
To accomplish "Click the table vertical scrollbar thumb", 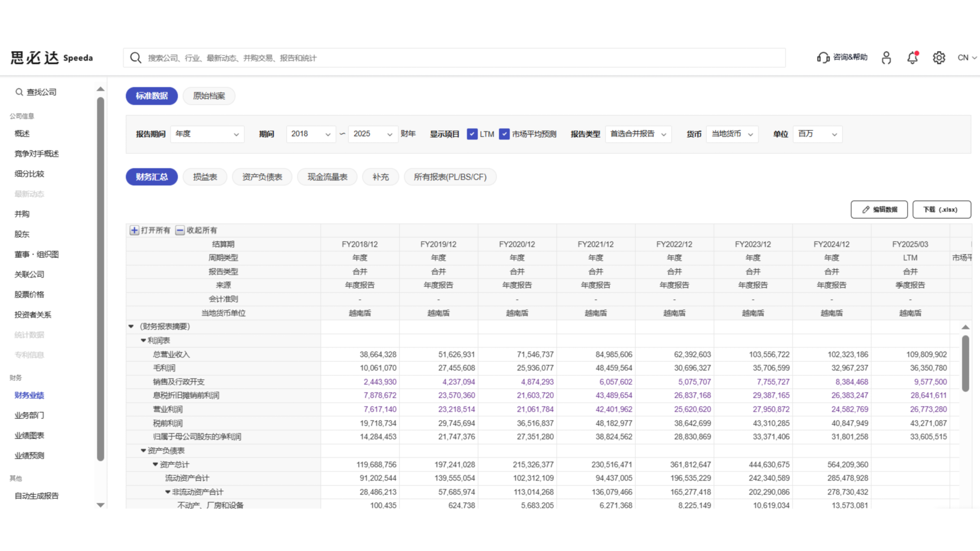I will tap(965, 363).
